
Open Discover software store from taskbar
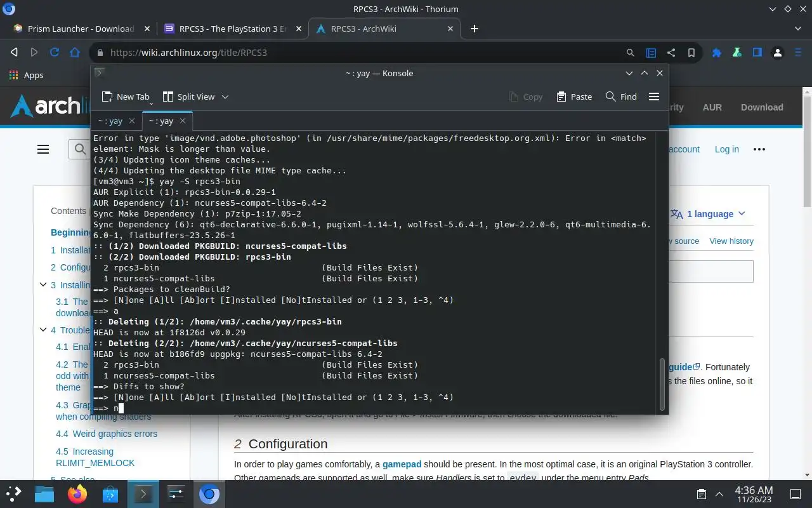pyautogui.click(x=110, y=493)
